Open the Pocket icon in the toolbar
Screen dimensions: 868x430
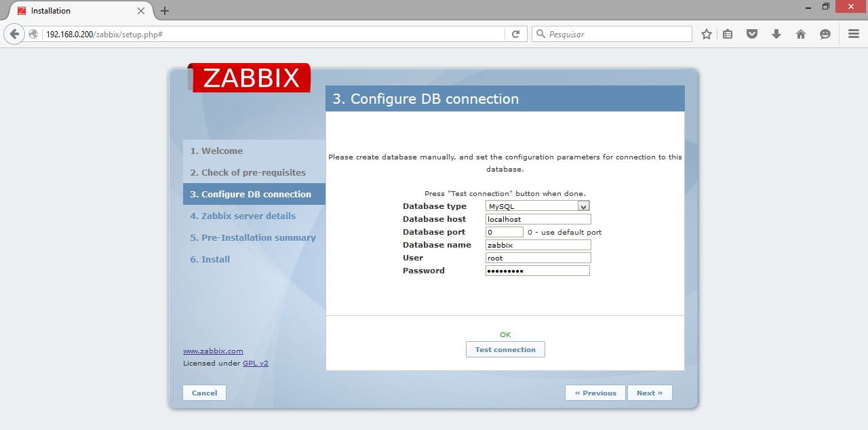pyautogui.click(x=752, y=34)
